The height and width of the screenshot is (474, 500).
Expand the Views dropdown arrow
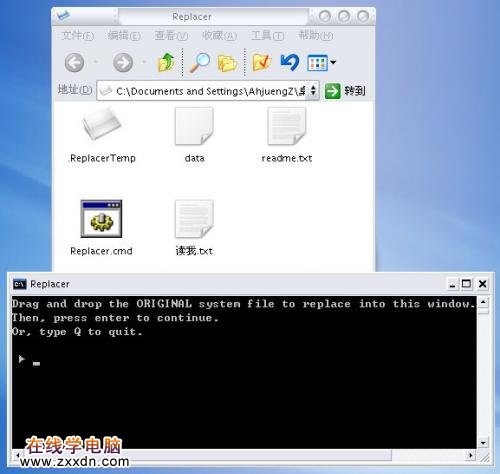333,62
